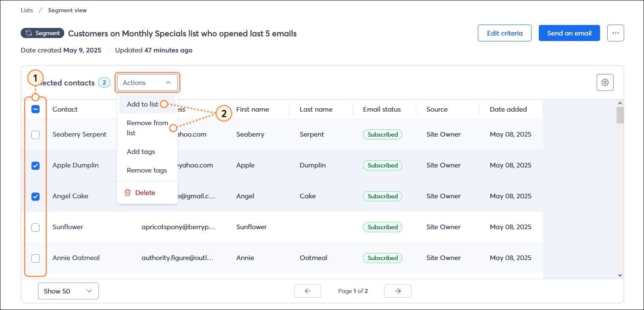Viewport: 644px width, 310px height.
Task: Click the segment title about Monthly Specials
Action: pos(183,33)
